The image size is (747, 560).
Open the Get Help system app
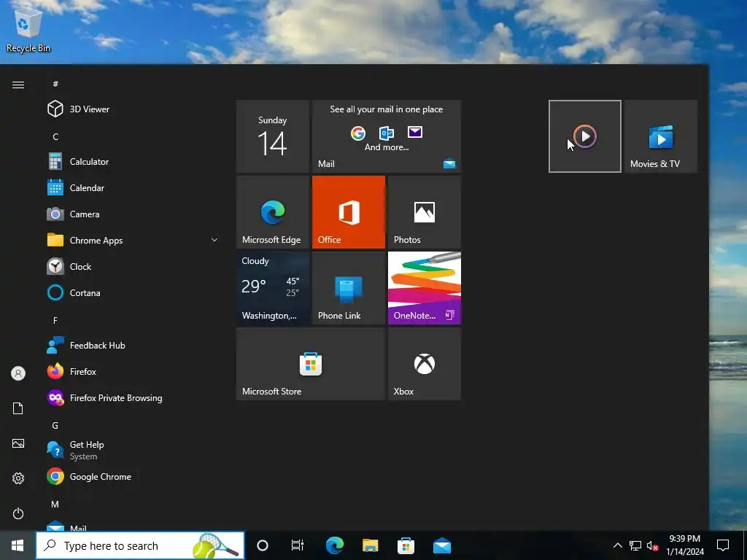pos(133,450)
